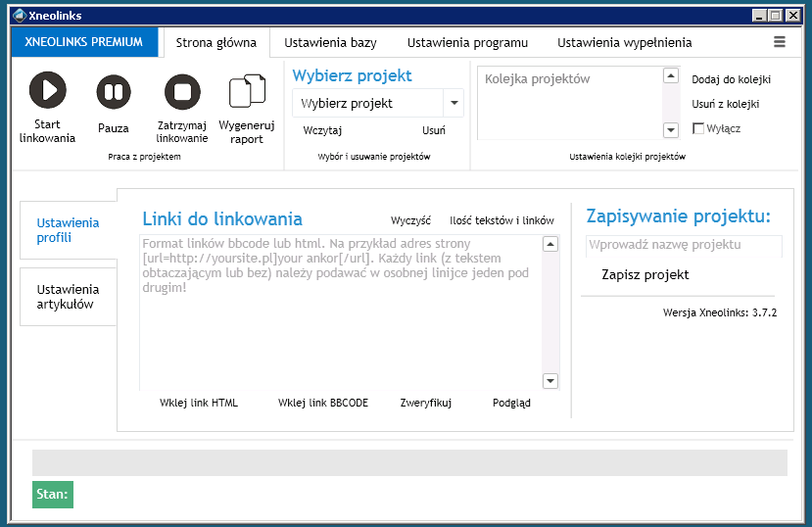The image size is (812, 527).
Task: Click Wklej link BBCODE
Action: (323, 403)
